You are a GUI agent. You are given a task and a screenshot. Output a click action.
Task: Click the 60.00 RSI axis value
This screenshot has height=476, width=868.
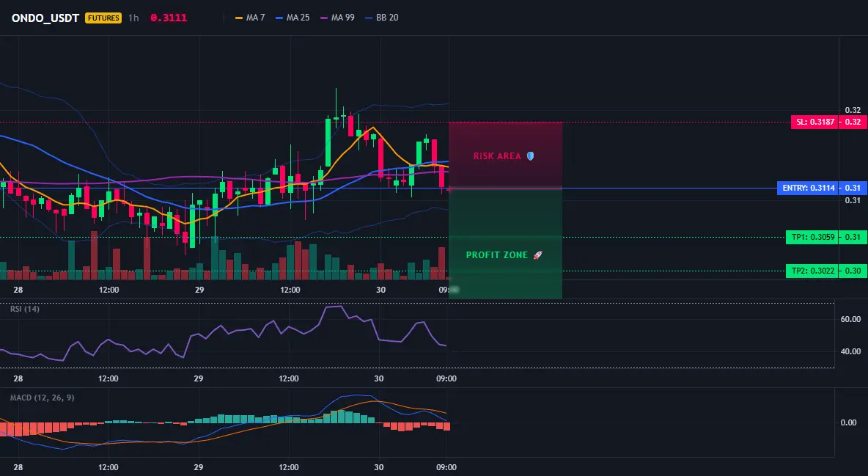tap(851, 319)
